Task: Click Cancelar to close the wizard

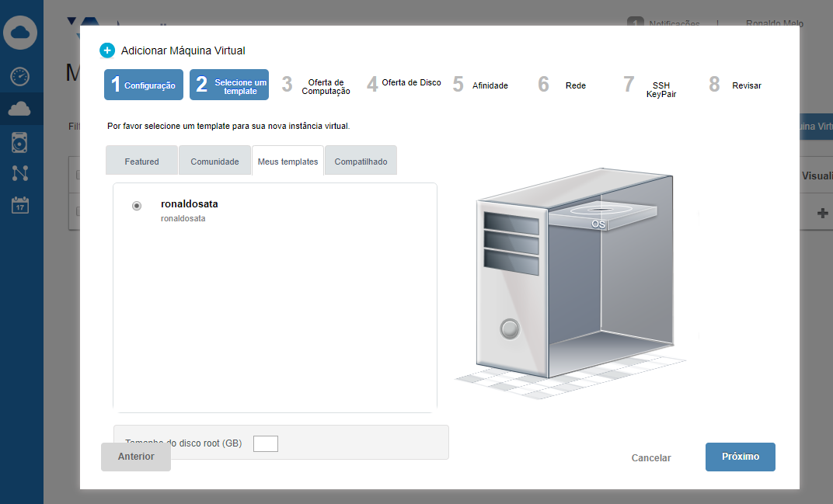Action: tap(651, 458)
